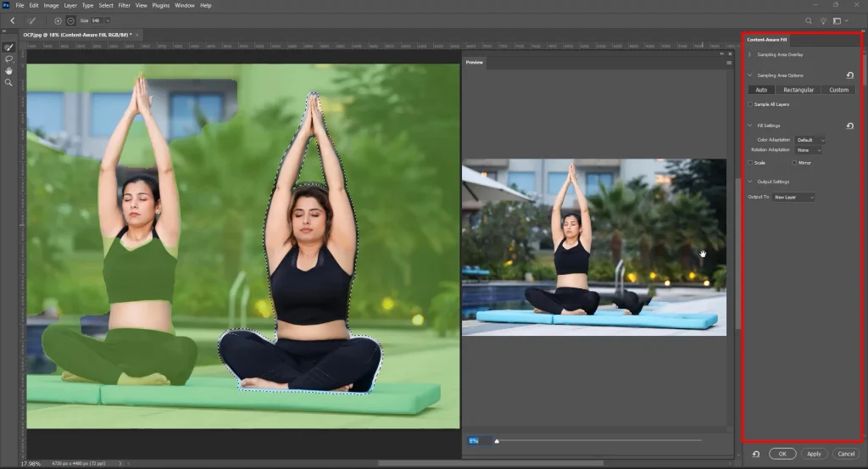Reset Fill Settings to default
The width and height of the screenshot is (868, 469).
849,126
